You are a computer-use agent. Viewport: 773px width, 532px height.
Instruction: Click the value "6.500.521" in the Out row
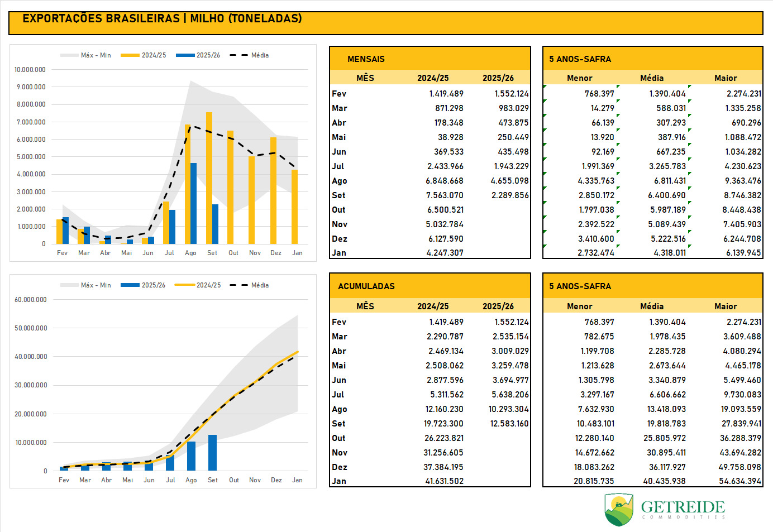445,210
